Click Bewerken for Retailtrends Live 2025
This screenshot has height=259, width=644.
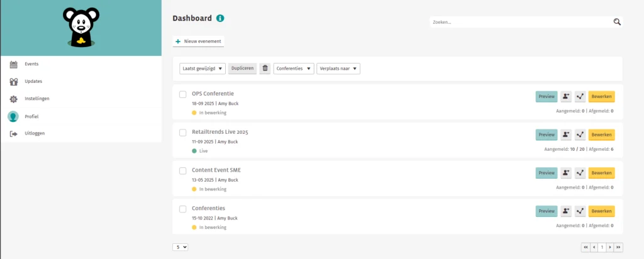coord(601,135)
